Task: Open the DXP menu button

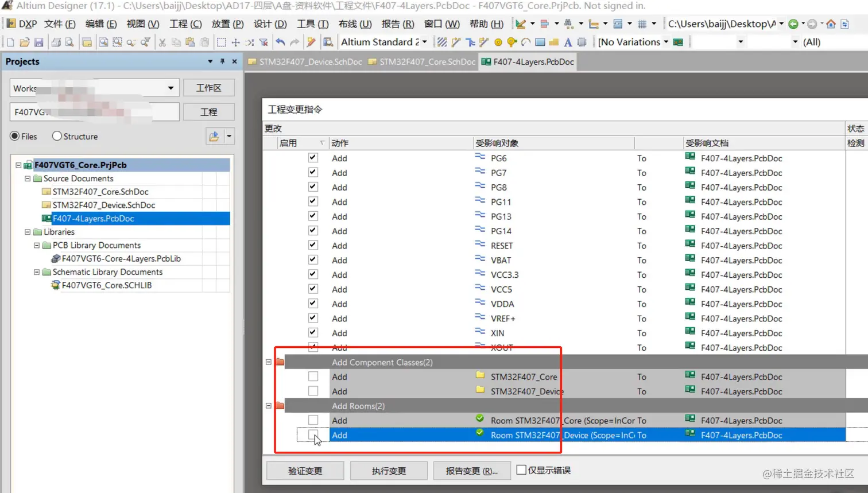Action: click(22, 24)
